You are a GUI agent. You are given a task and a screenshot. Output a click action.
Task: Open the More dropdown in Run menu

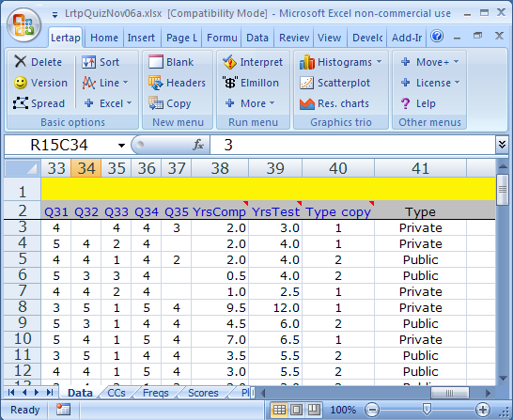coord(272,103)
